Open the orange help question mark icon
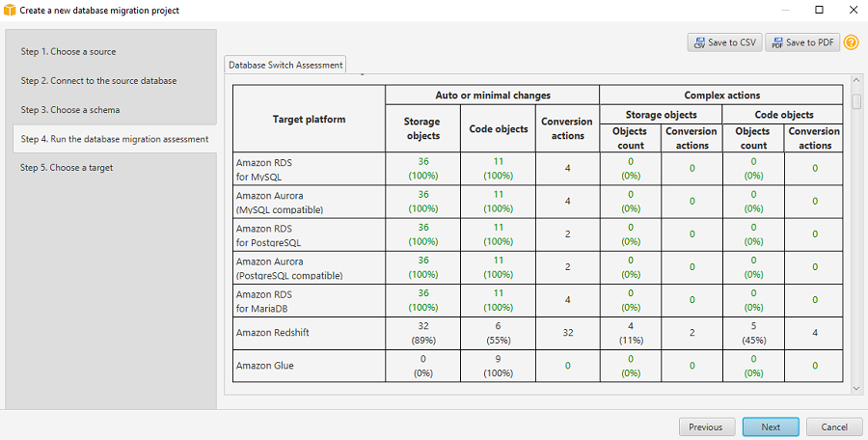 [x=851, y=42]
